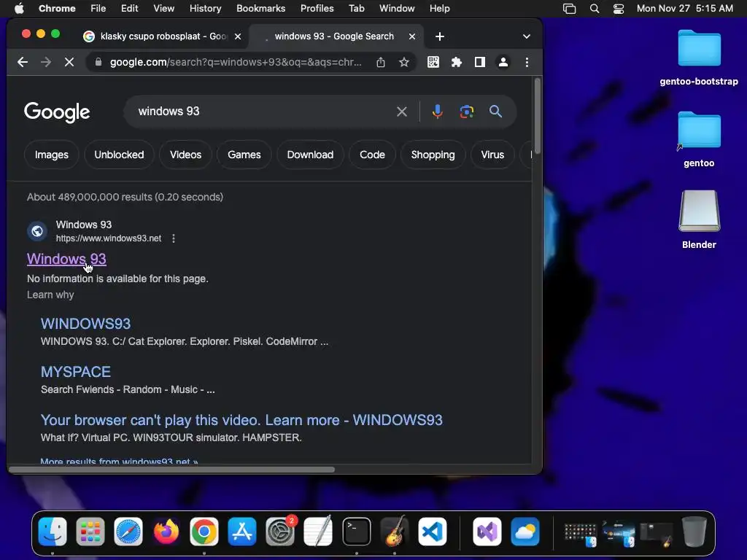
Task: Close the klasky csupo robosplaat tab
Action: coord(238,36)
